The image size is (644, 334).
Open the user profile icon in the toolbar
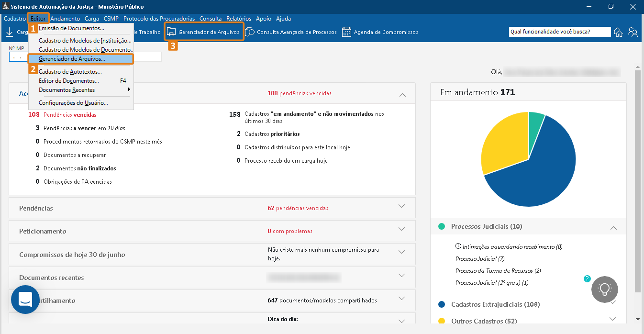click(633, 32)
